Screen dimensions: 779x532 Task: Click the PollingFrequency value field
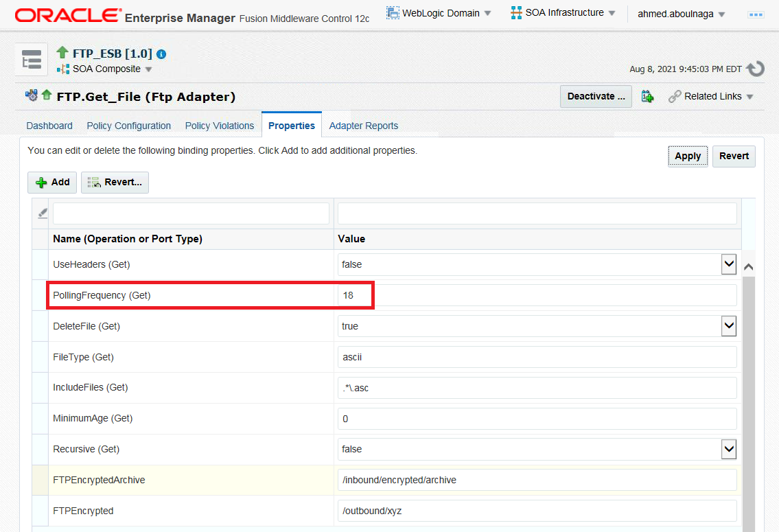point(537,295)
